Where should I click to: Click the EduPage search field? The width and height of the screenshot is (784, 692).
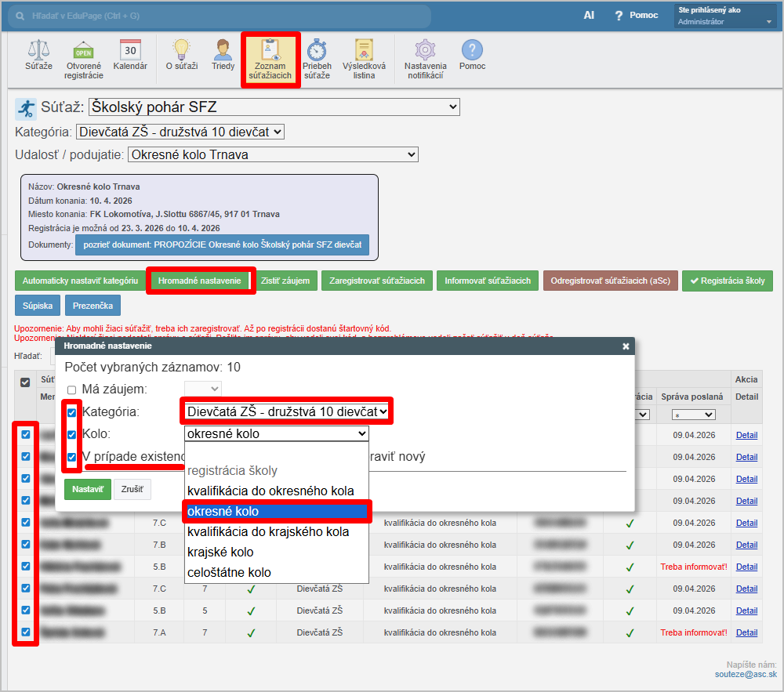[220, 16]
